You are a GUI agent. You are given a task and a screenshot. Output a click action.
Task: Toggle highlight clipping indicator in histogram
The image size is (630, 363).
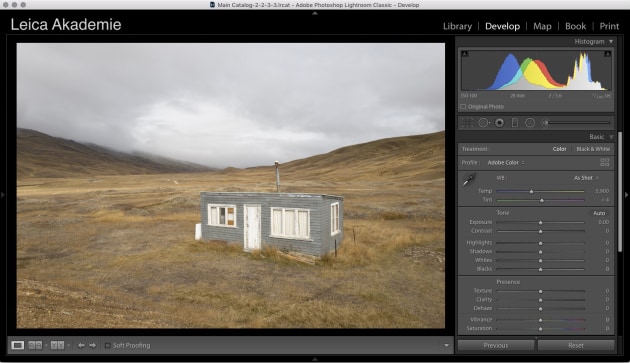pyautogui.click(x=608, y=53)
